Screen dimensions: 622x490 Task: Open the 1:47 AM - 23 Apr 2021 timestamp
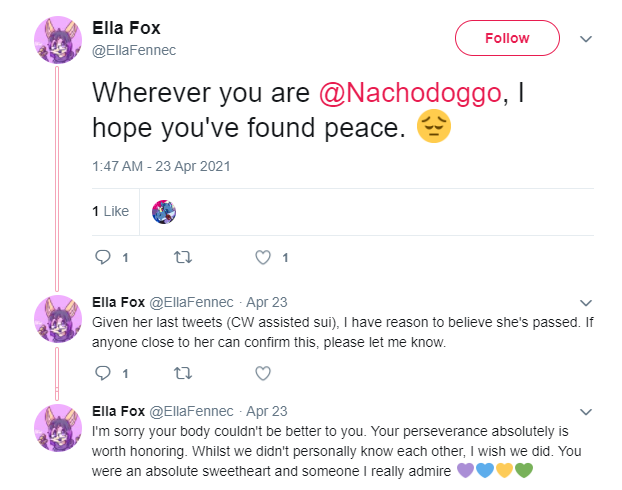(161, 166)
